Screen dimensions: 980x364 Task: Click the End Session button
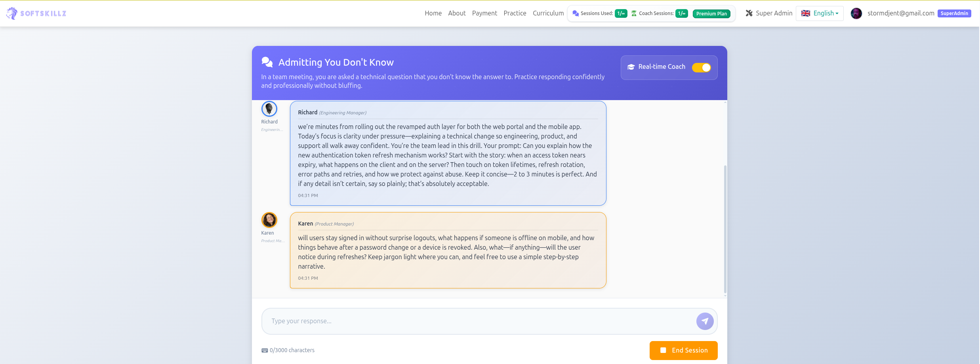(x=683, y=351)
